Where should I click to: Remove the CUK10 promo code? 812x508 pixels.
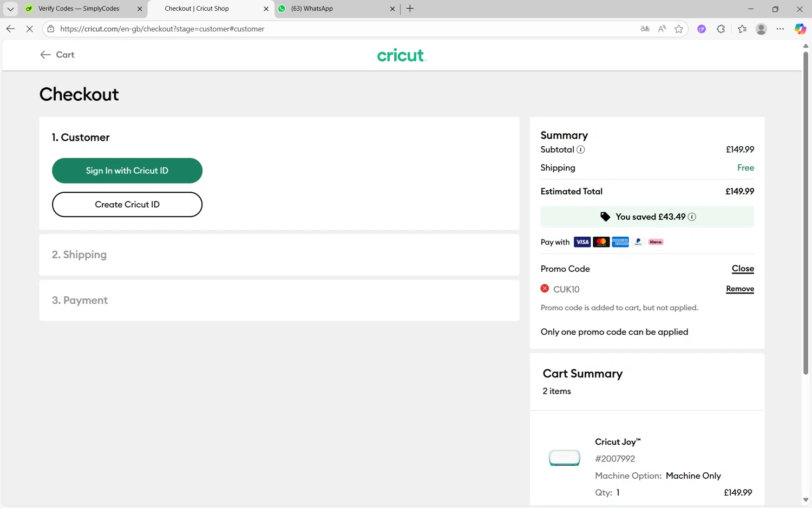click(x=740, y=289)
